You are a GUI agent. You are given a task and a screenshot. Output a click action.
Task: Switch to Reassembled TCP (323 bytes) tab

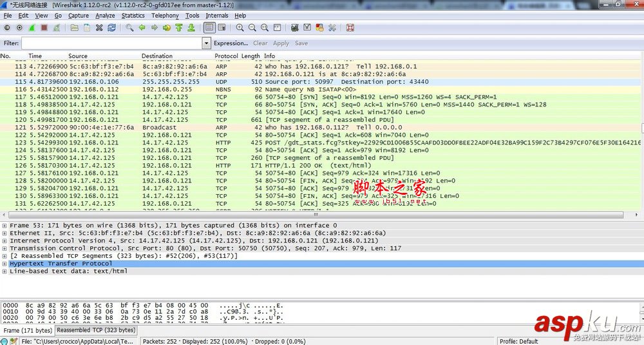point(96,330)
